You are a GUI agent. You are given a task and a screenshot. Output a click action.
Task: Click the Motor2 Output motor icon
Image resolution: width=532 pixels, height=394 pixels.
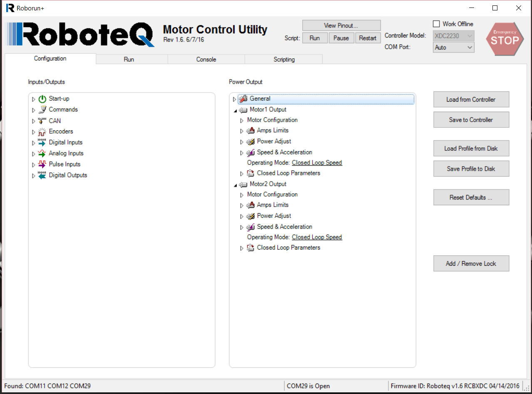click(243, 185)
